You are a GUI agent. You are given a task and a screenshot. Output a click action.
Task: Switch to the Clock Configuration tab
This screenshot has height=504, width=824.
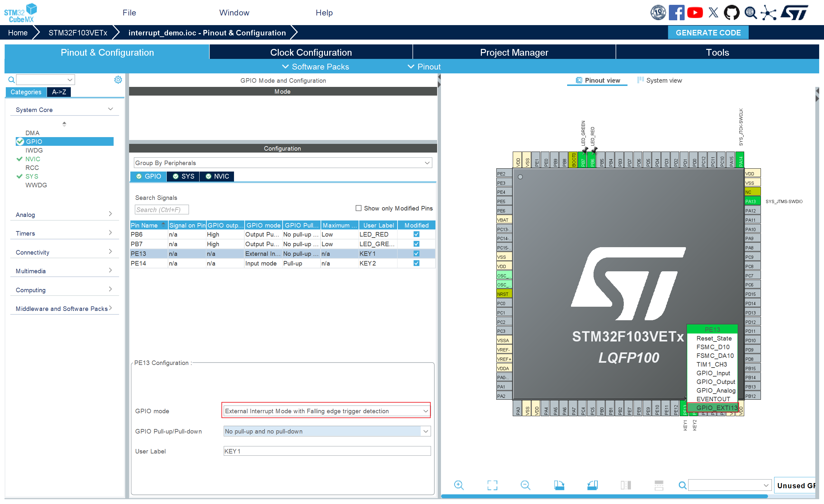click(311, 52)
